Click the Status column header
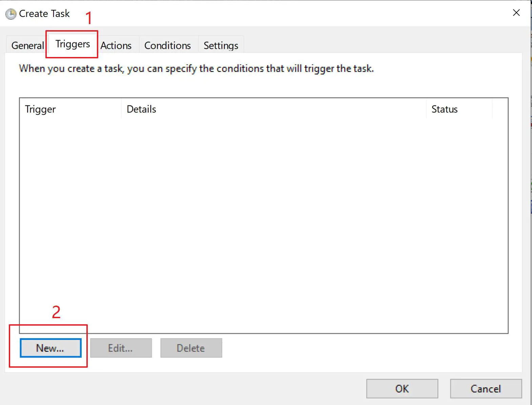The image size is (532, 405). click(459, 109)
